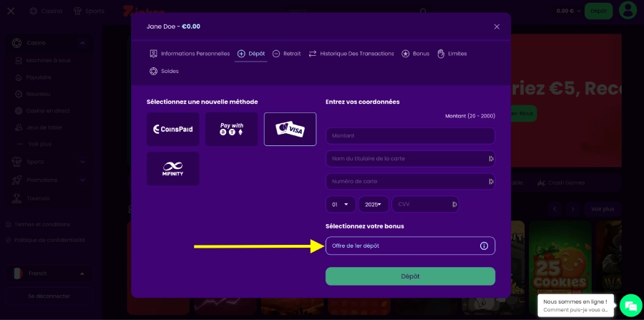Image resolution: width=644 pixels, height=320 pixels.
Task: View the Limites tab
Action: [452, 54]
